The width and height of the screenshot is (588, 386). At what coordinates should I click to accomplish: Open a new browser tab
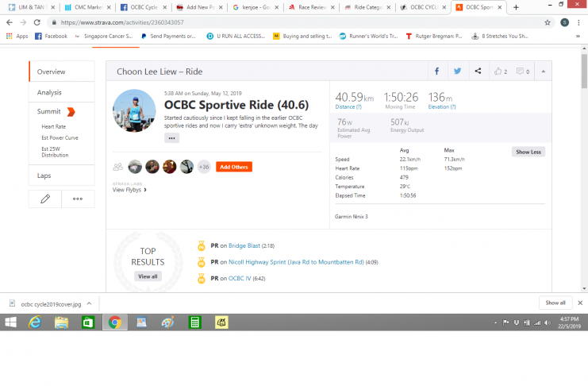[x=516, y=7]
